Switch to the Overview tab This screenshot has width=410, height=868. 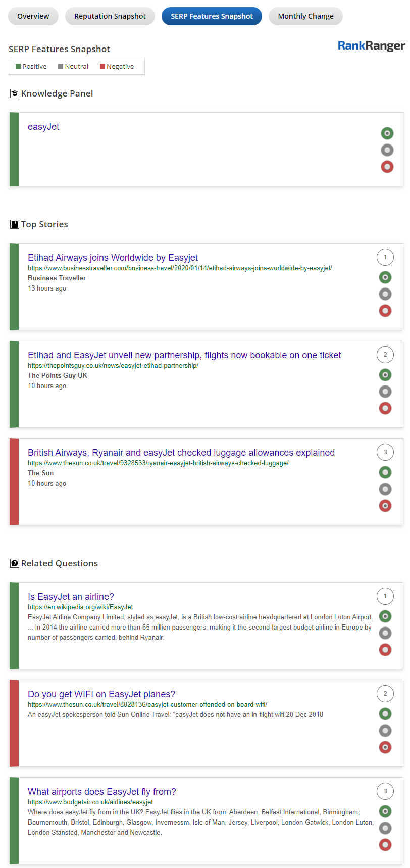[x=33, y=16]
